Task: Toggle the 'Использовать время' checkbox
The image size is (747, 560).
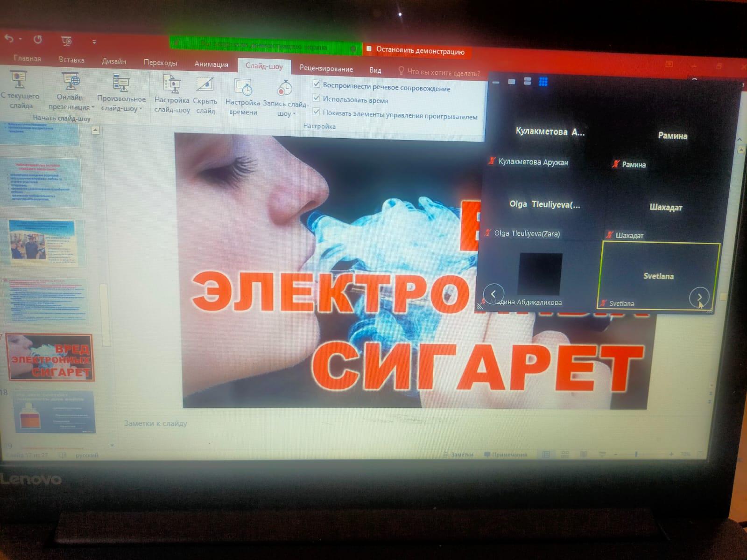Action: click(x=317, y=98)
